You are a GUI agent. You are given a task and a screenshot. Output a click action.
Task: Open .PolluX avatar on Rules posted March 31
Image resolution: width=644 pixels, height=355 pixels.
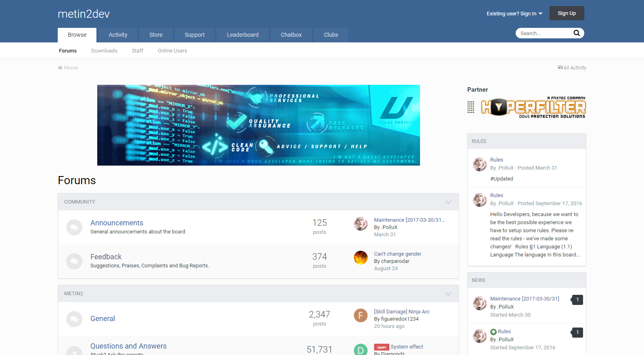(x=480, y=164)
